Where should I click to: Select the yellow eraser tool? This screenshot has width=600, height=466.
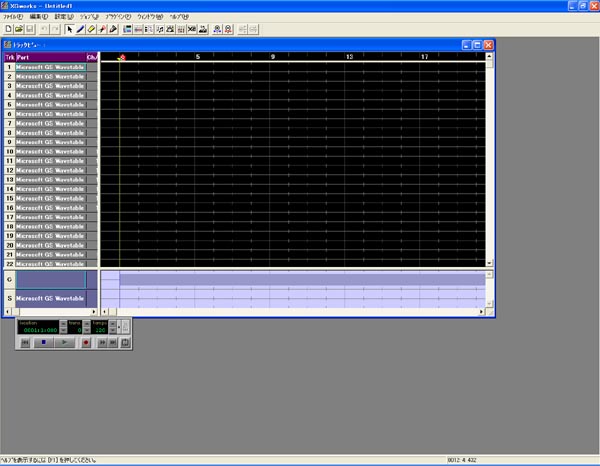click(x=91, y=29)
